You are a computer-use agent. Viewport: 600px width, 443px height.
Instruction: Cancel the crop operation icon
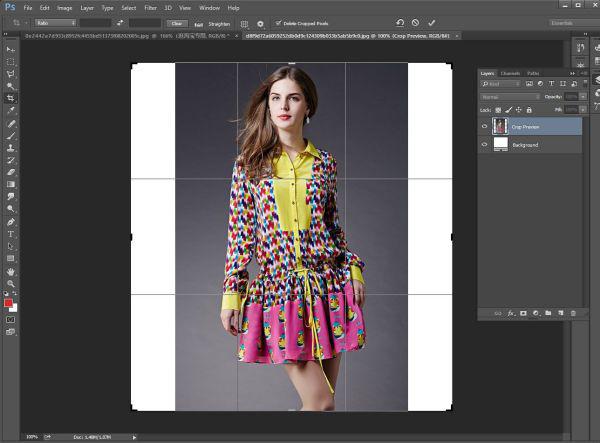[415, 22]
